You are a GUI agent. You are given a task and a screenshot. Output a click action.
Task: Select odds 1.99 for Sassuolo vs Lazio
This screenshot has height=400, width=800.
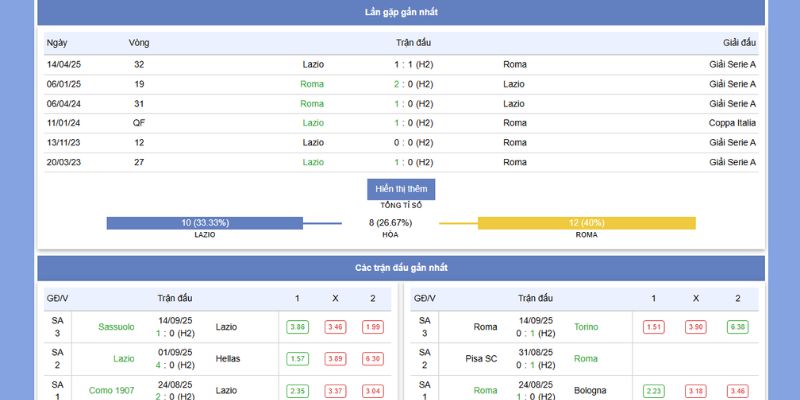(x=373, y=327)
